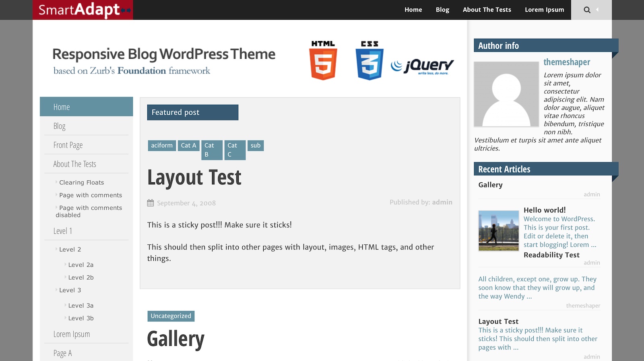Click the SmartAdapt site logo
Image resolution: width=644 pixels, height=361 pixels.
point(83,10)
